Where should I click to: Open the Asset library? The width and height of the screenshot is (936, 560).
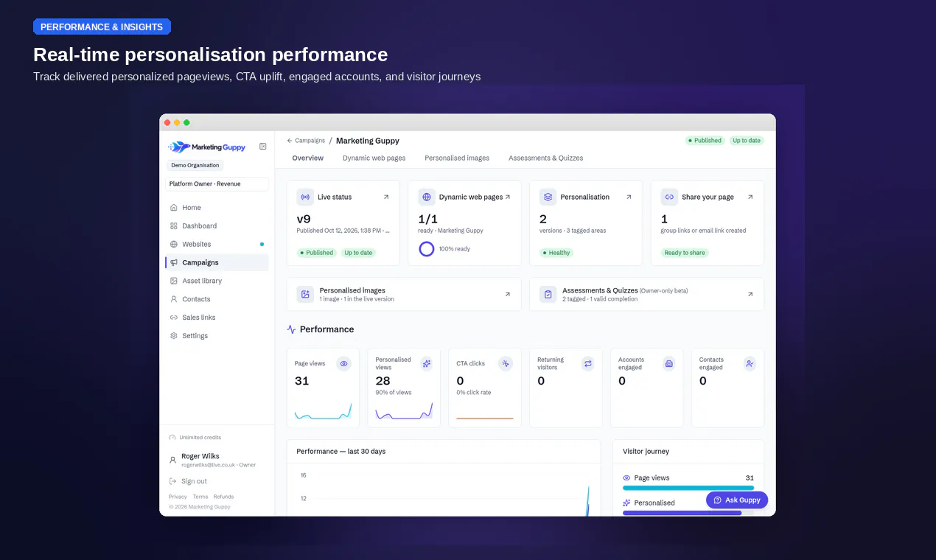coord(217,281)
